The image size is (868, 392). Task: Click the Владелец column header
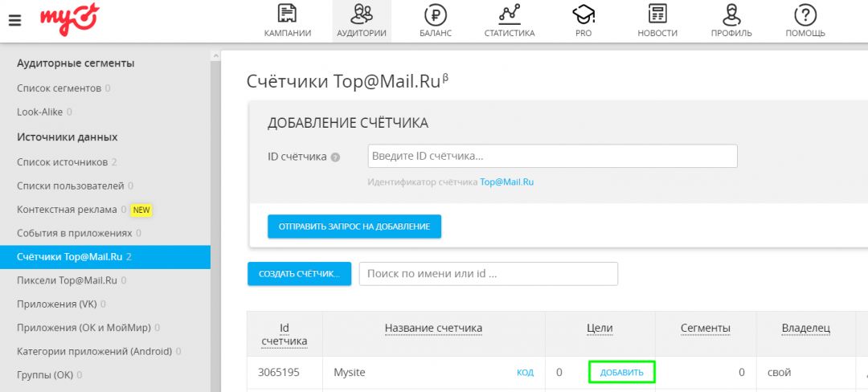coord(805,329)
